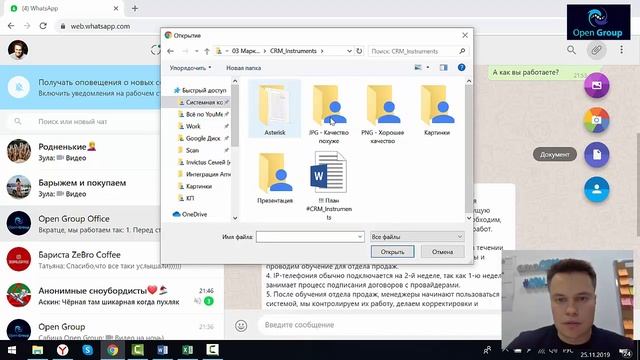
Task: Open Word from taskbar
Action: (162, 350)
